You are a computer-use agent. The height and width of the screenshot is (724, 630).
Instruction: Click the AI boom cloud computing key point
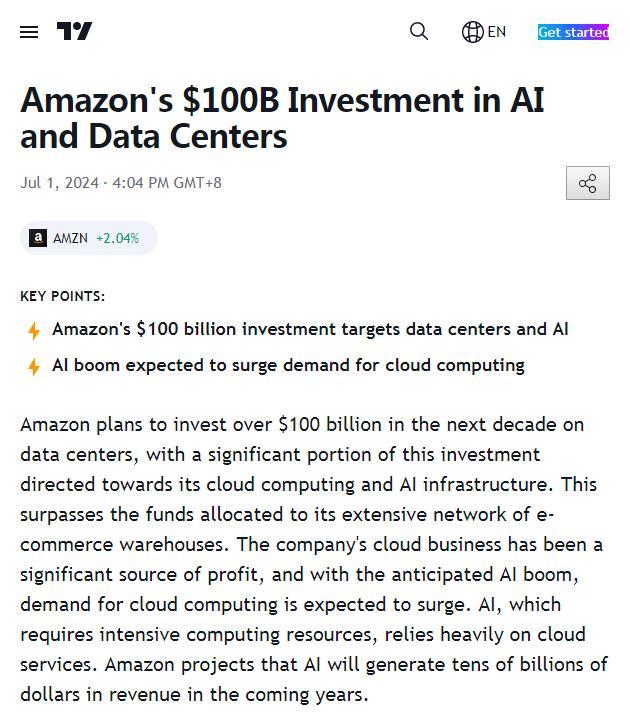point(288,365)
